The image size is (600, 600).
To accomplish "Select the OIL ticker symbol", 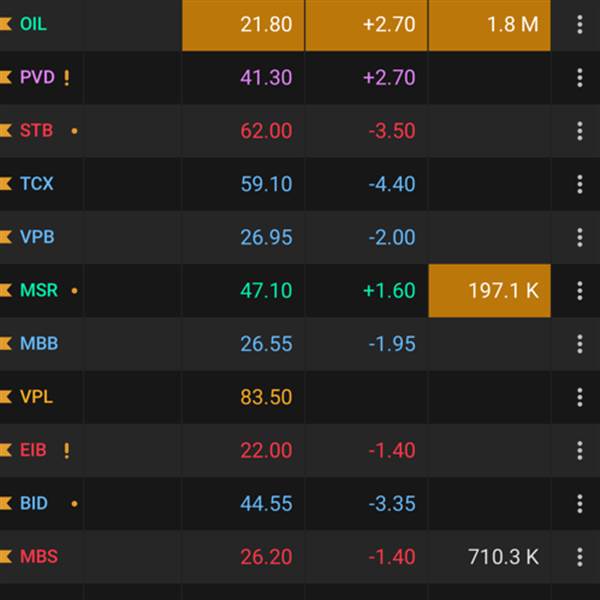I will (33, 24).
